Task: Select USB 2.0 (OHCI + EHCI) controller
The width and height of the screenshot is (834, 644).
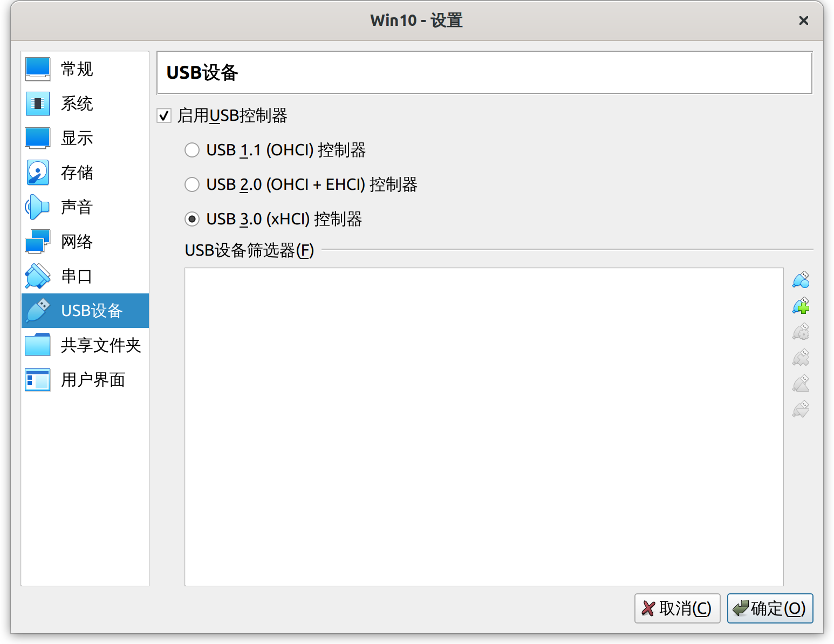Action: [192, 184]
